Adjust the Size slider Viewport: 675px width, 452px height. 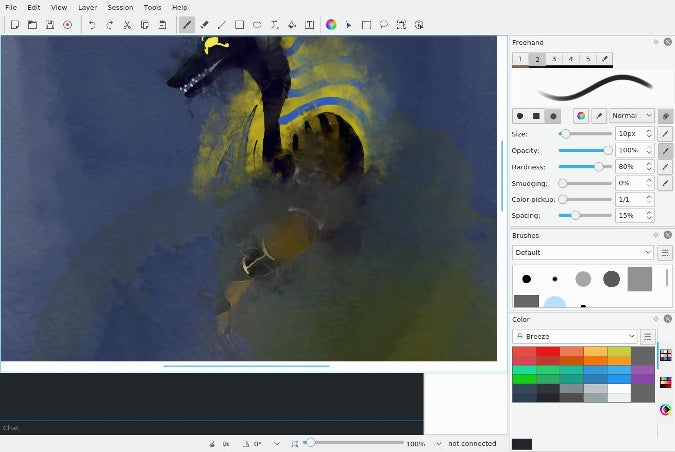(x=585, y=134)
